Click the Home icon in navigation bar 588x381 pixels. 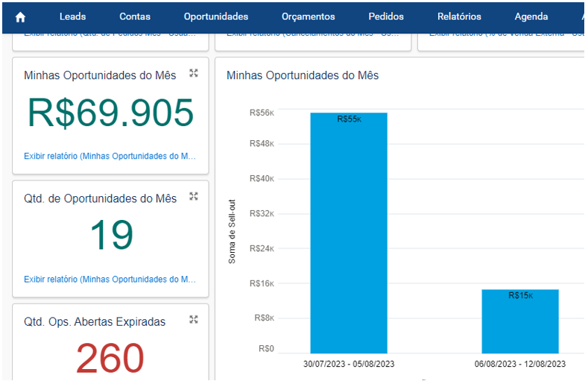click(x=21, y=16)
